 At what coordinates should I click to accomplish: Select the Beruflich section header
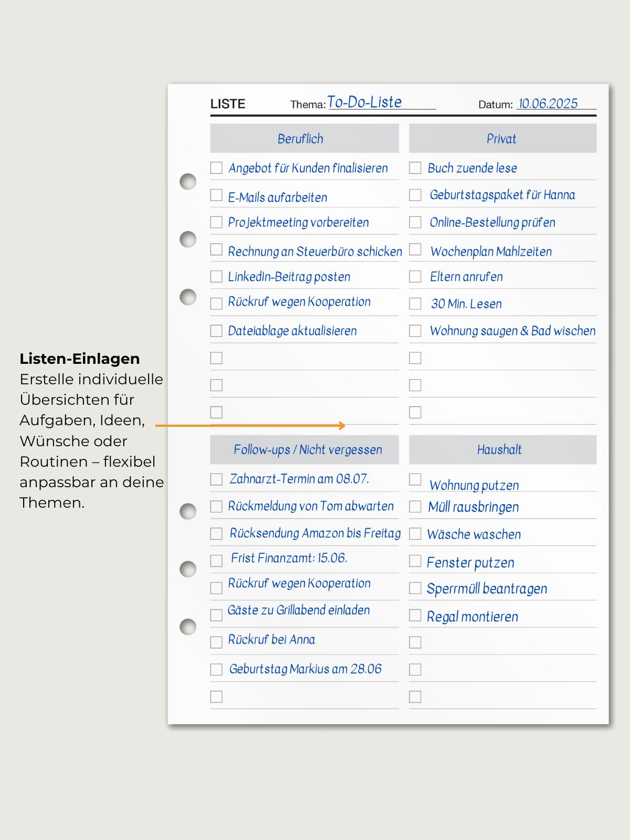304,139
